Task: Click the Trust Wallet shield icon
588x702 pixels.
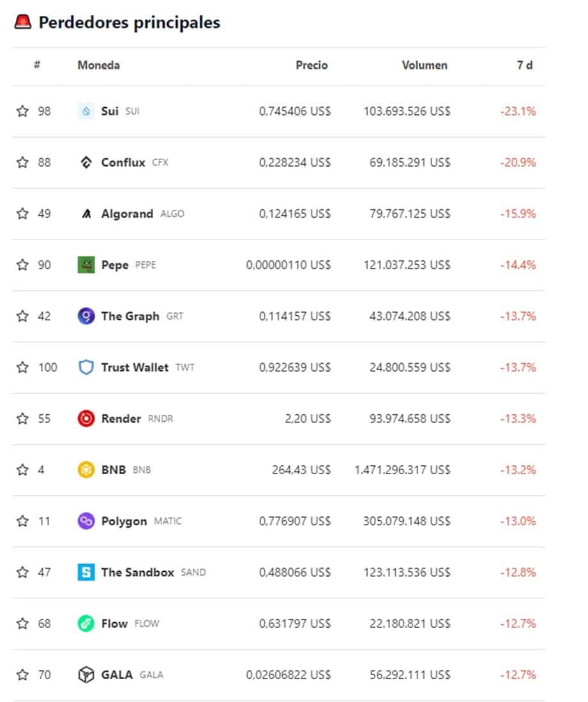Action: click(x=86, y=367)
